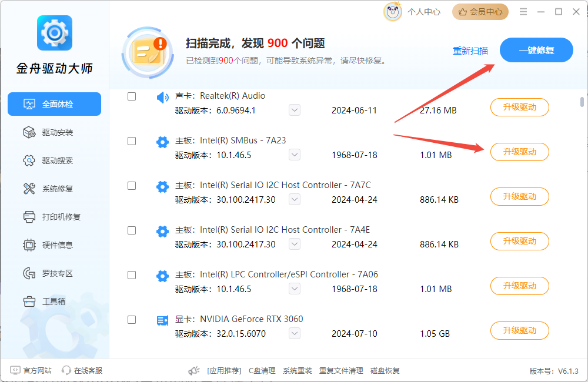Tick the checkbox for Realtek(R) Audio
Viewport: 588px width, 382px height.
coord(132,96)
